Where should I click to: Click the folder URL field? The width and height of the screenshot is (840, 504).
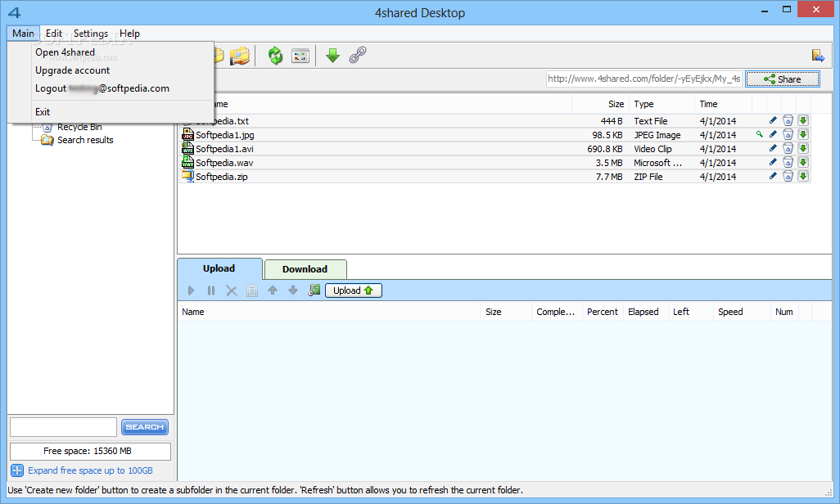(644, 79)
